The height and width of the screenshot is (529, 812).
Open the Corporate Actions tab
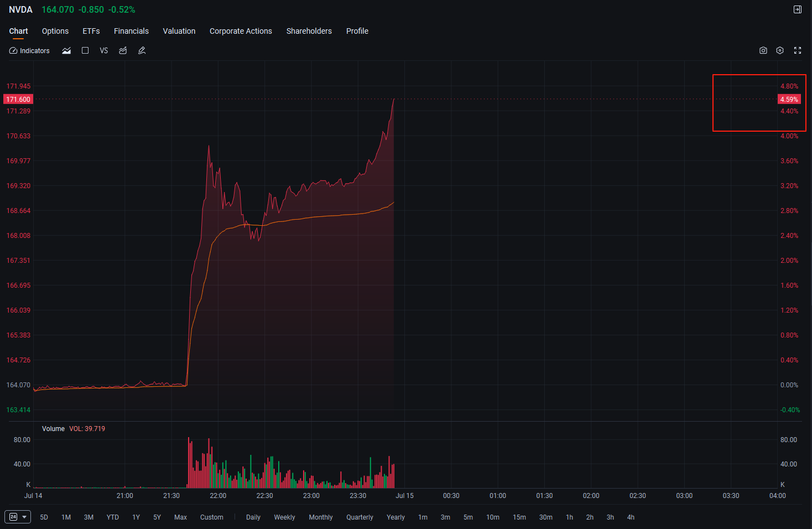tap(241, 31)
